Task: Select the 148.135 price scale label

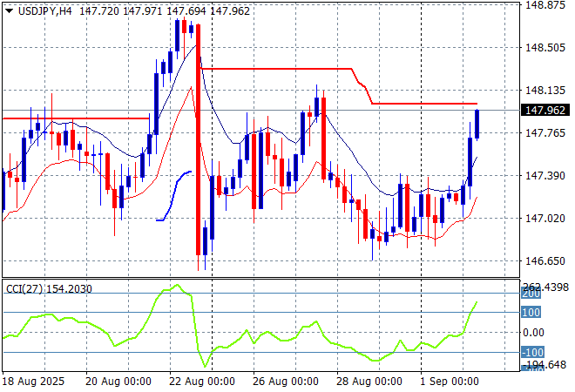Action: click(x=545, y=91)
